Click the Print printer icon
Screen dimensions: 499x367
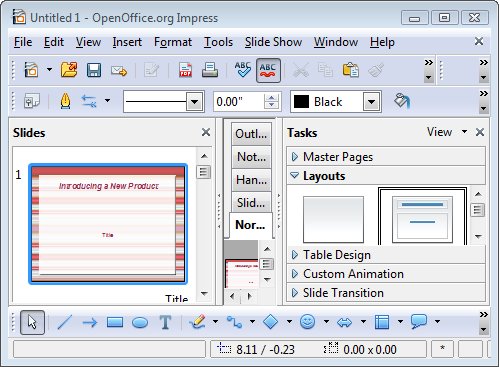coord(210,70)
